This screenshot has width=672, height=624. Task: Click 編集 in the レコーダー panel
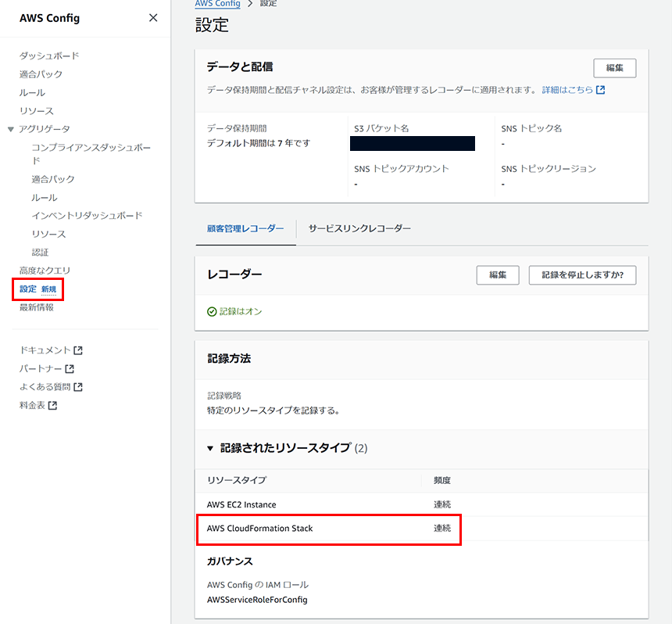coord(498,275)
